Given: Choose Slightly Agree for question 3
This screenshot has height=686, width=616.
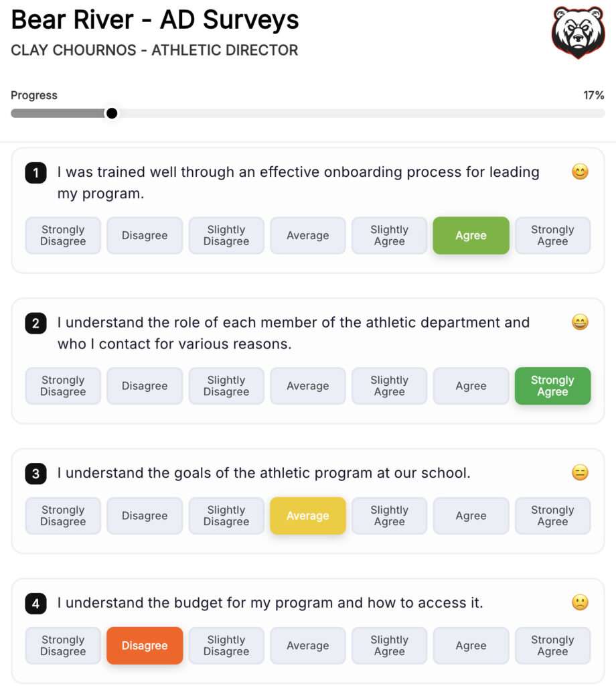Looking at the screenshot, I should 389,516.
